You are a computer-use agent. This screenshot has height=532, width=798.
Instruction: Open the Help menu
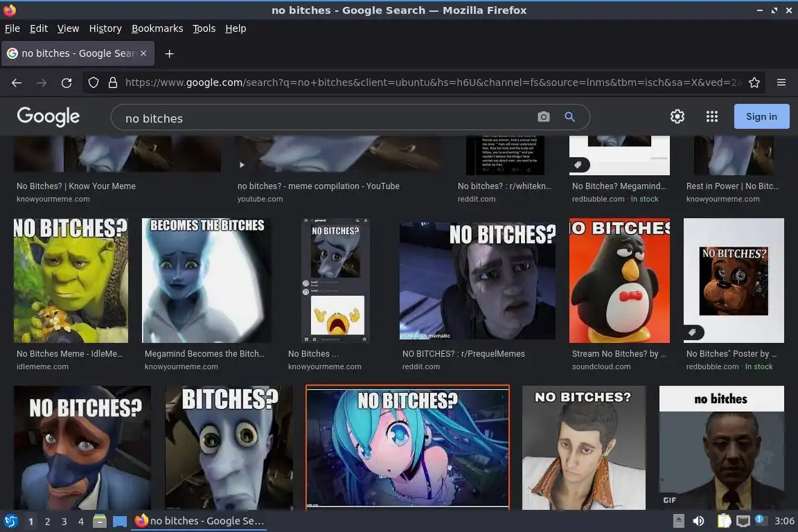click(236, 28)
